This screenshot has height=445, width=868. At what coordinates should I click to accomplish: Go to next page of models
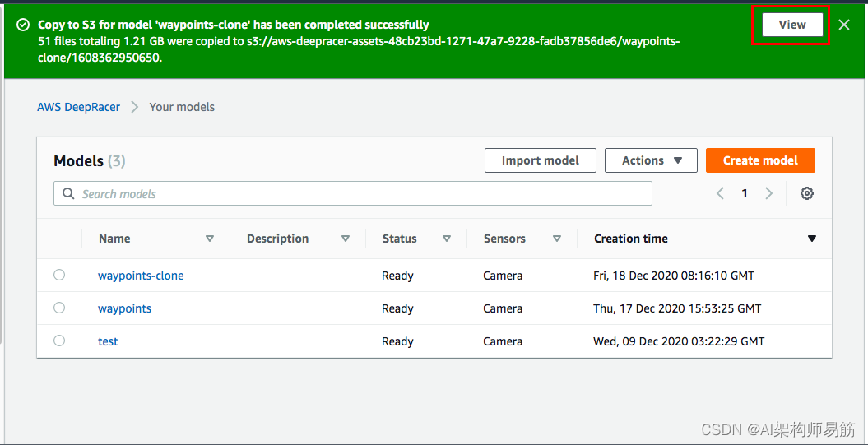click(769, 193)
